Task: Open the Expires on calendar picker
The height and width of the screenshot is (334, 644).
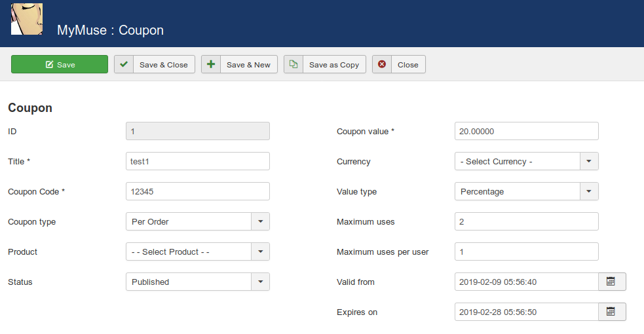Action: [612, 312]
